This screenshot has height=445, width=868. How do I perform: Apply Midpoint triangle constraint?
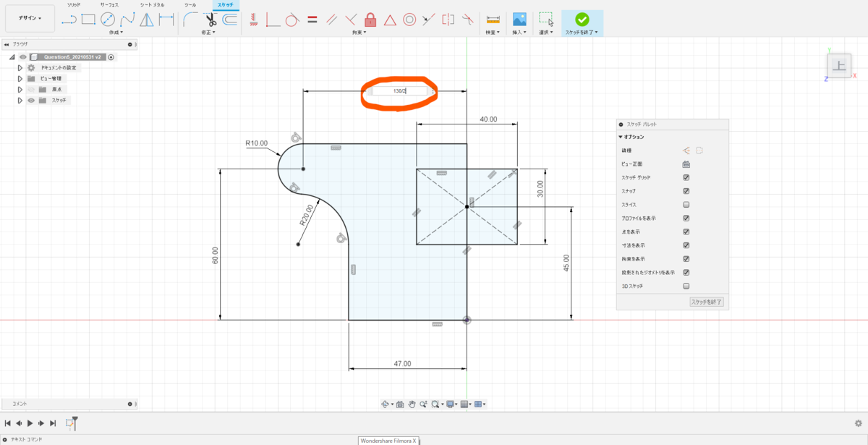[390, 19]
